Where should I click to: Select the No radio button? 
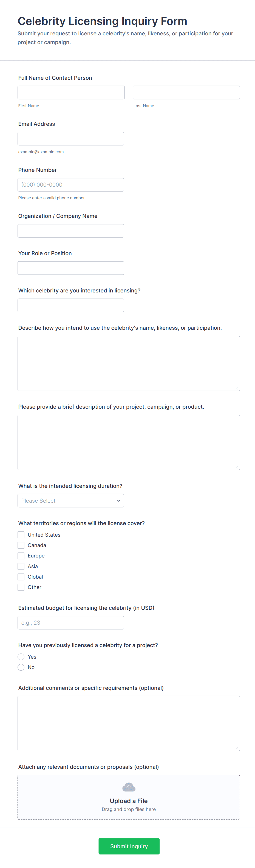point(21,667)
